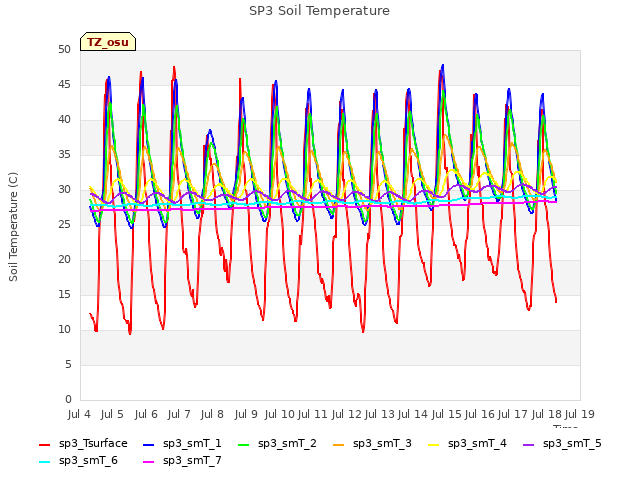Click the Jul 14 x-axis tick label
This screenshot has height=480, width=640.
(x=413, y=414)
